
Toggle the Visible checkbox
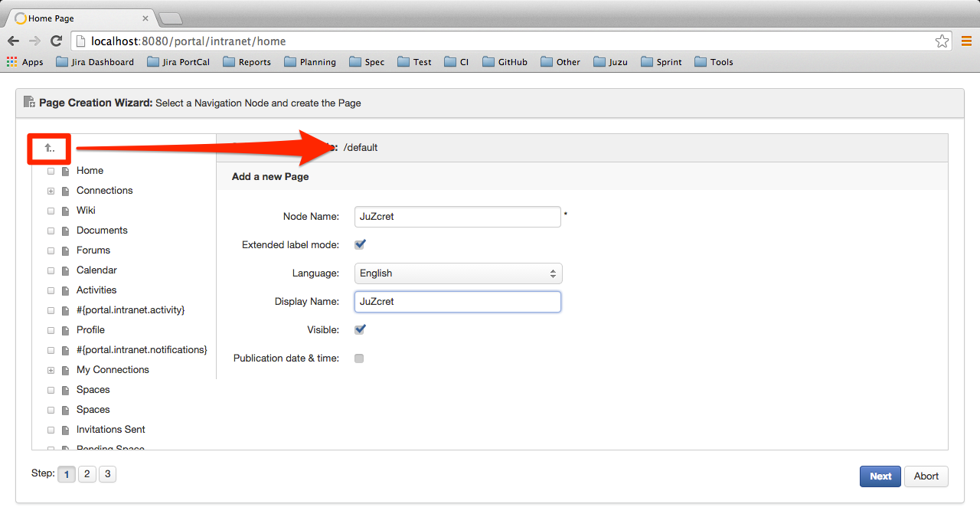360,330
